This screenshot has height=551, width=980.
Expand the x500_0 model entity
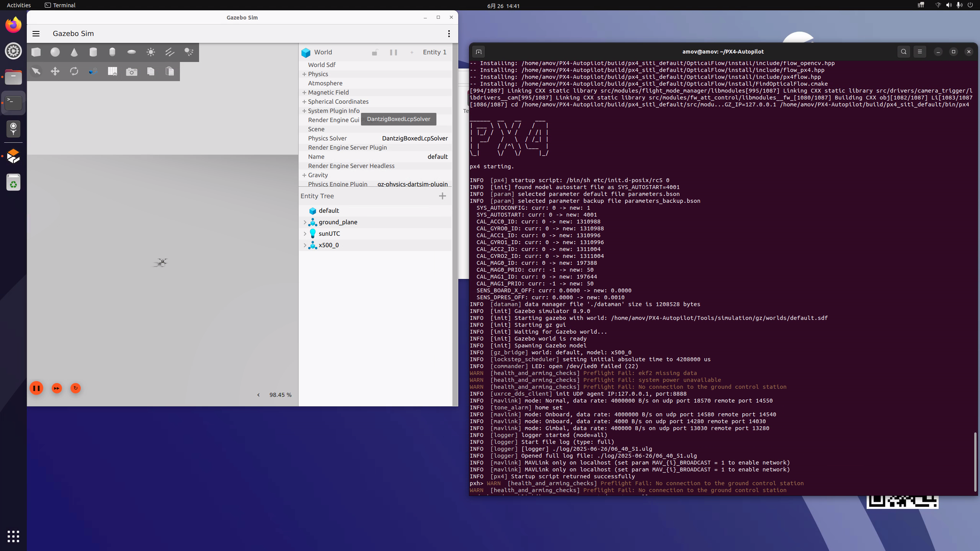click(x=305, y=245)
